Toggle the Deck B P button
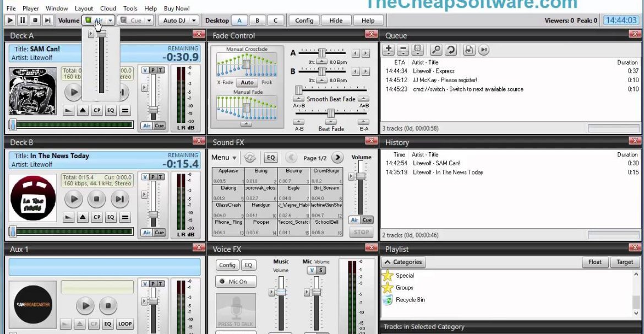Viewport: 644px width, 334px height. (x=153, y=177)
